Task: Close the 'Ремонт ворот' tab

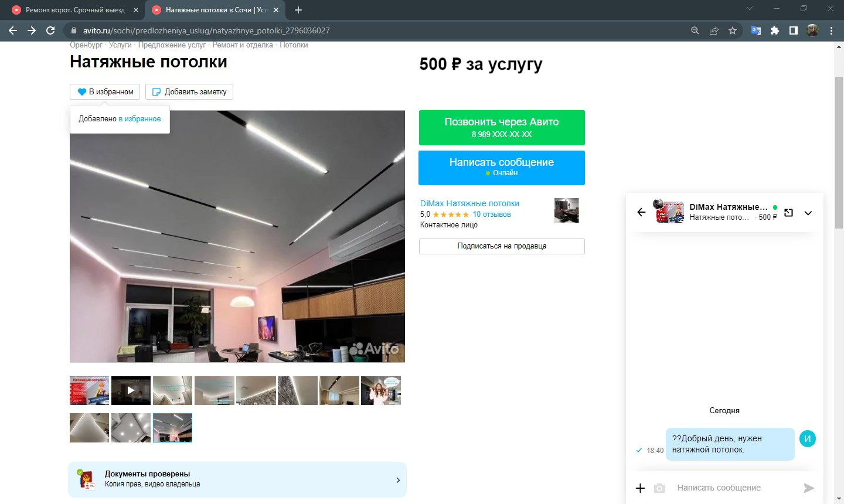Action: tap(136, 10)
